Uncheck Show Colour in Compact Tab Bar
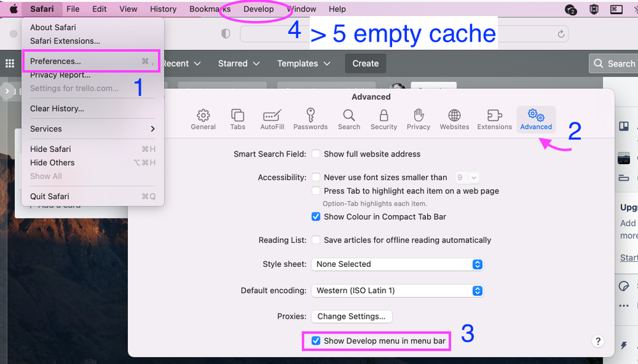This screenshot has height=364, width=638. 315,216
